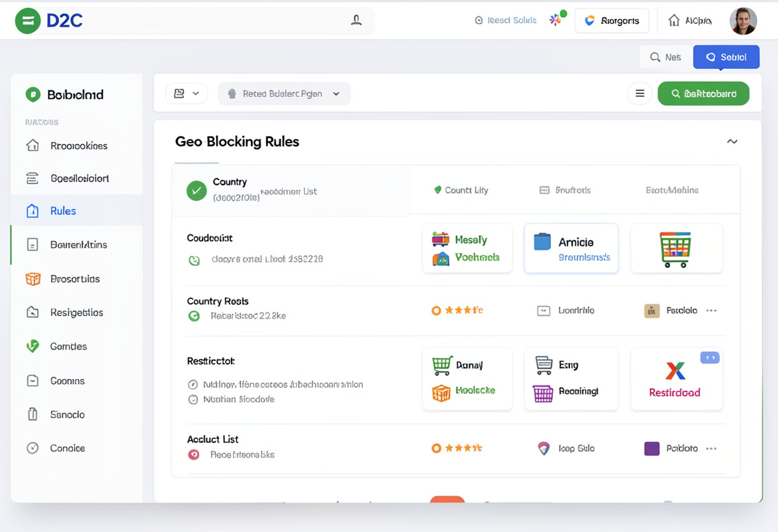The image size is (778, 532).
Task: Click the green Dashboard search button
Action: coord(704,93)
